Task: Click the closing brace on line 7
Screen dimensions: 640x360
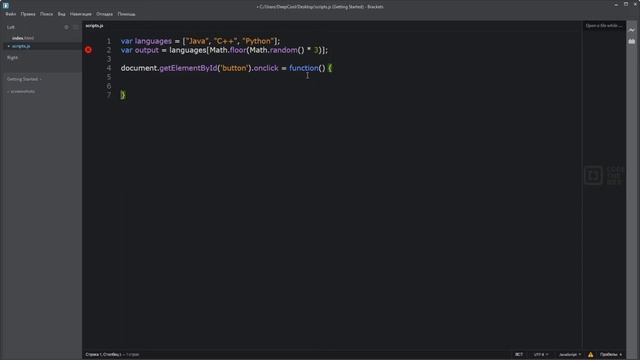Action: tap(123, 95)
